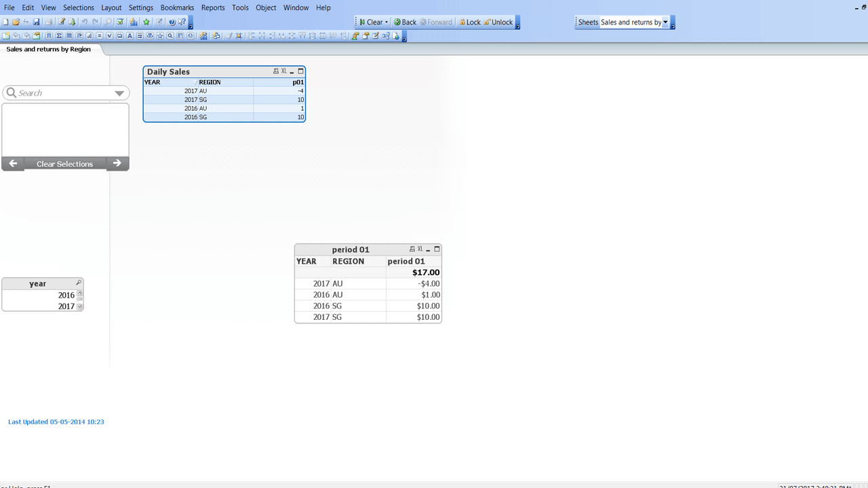Click the Last Updated 05-05-2014 link text
The height and width of the screenshot is (488, 868).
[56, 422]
